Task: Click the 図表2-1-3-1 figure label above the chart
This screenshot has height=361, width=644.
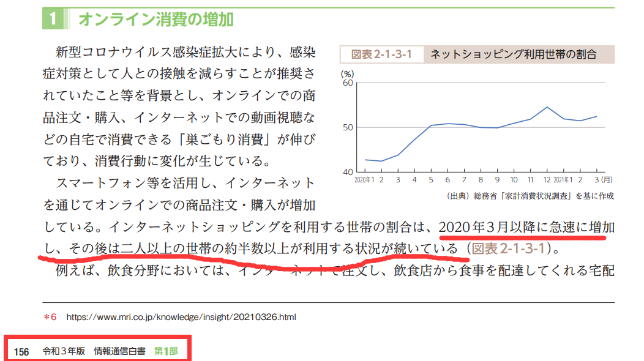Action: coord(381,54)
